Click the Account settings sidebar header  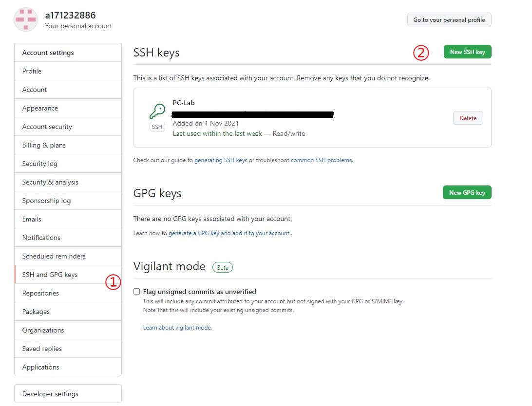point(68,53)
